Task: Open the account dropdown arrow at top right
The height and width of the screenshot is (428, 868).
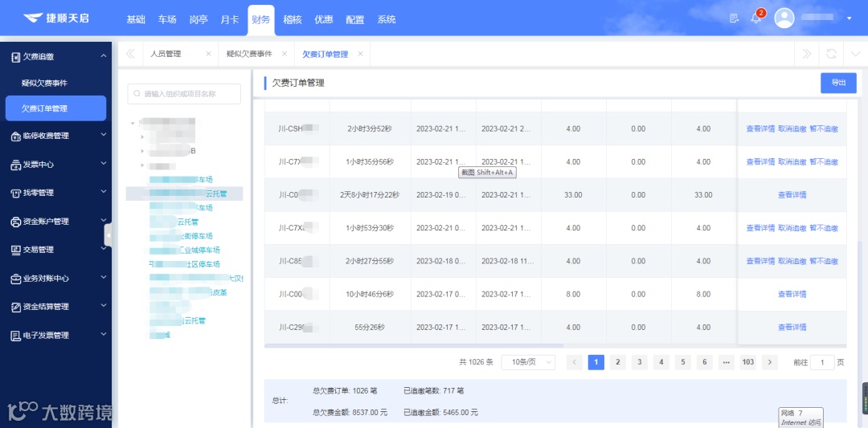Action: tap(850, 18)
